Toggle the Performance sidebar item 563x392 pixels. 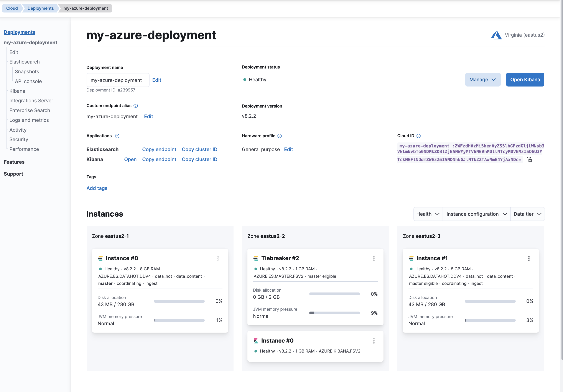click(24, 149)
